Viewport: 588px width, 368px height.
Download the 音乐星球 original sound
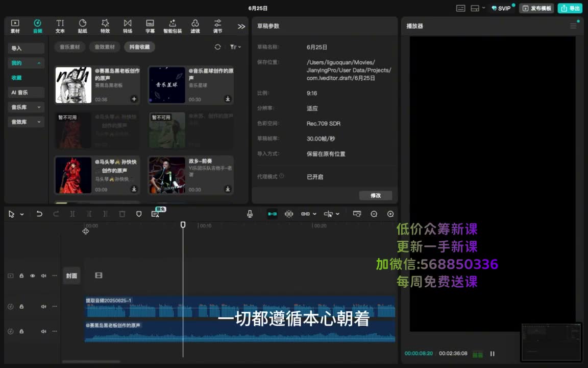(x=228, y=99)
